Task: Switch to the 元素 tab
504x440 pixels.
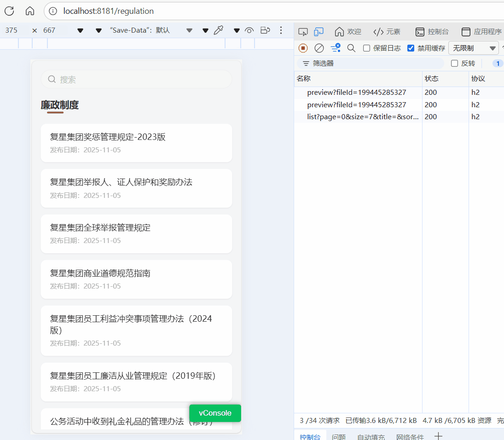Action: point(387,32)
